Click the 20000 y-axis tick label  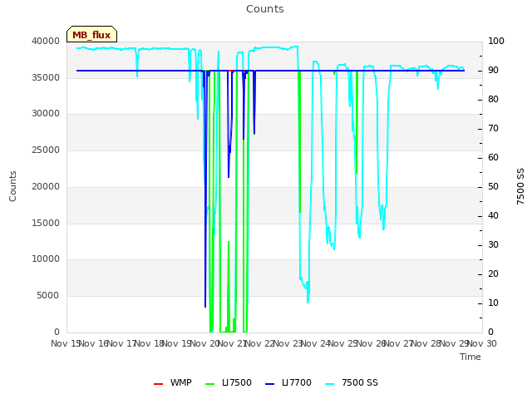pos(46,186)
